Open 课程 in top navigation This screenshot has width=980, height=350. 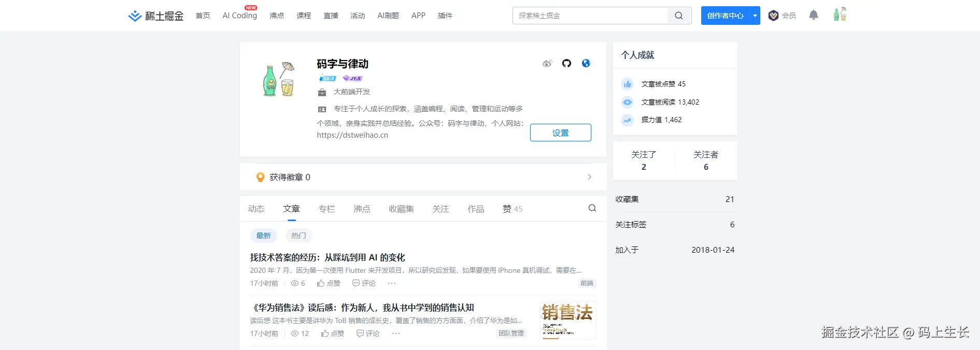[x=304, y=16]
